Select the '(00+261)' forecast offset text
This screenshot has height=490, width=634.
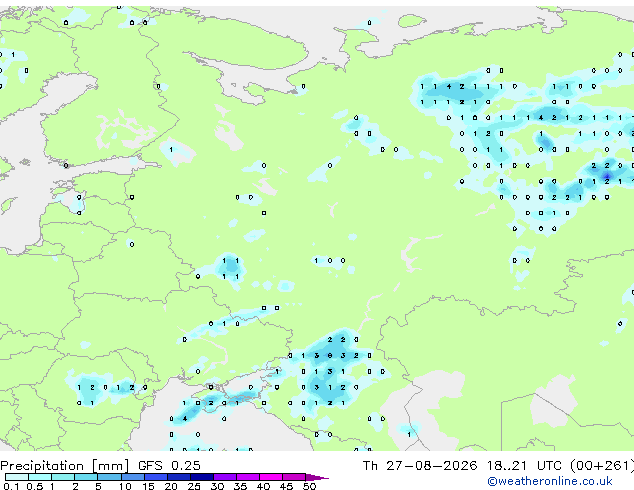(602, 466)
